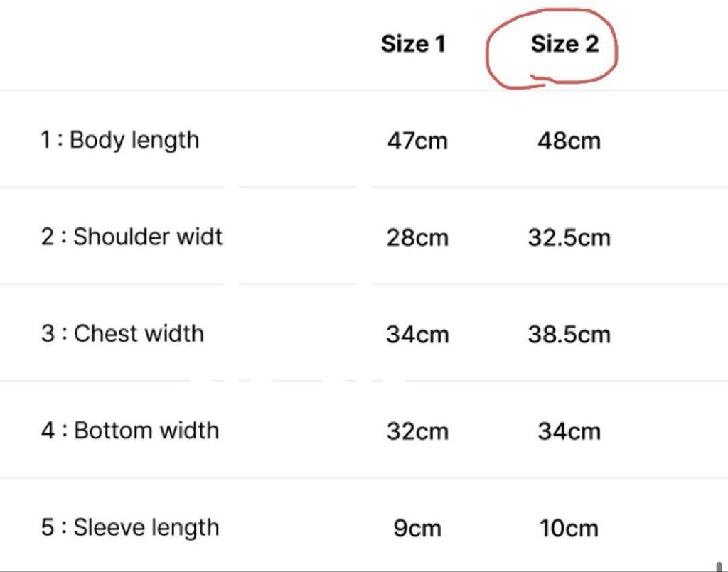Click the 38.5cm chest width value
Image resolution: width=728 pixels, height=572 pixels.
click(569, 334)
